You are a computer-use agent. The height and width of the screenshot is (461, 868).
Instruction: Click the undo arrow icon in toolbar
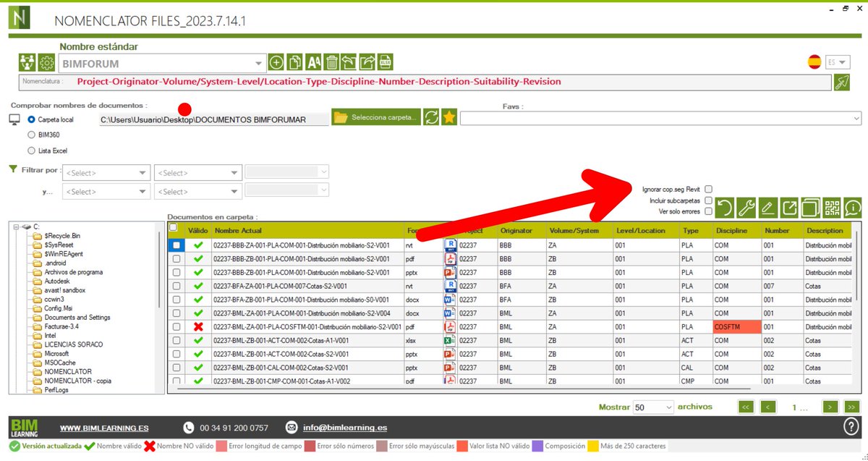click(725, 208)
